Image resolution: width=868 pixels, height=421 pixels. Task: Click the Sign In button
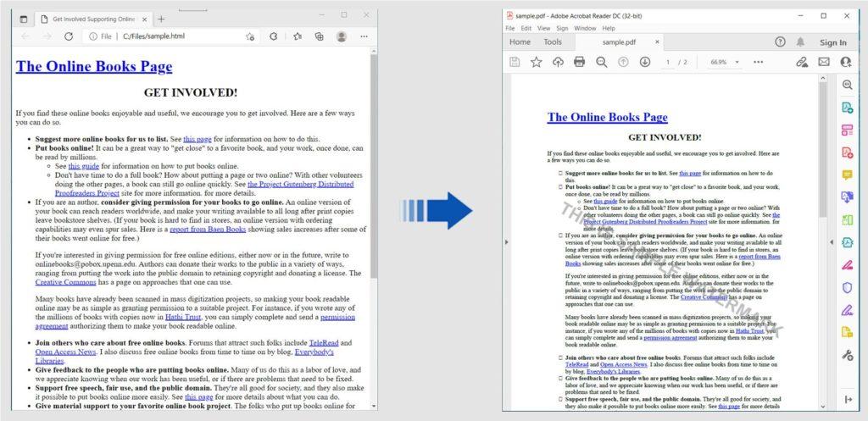click(x=832, y=42)
